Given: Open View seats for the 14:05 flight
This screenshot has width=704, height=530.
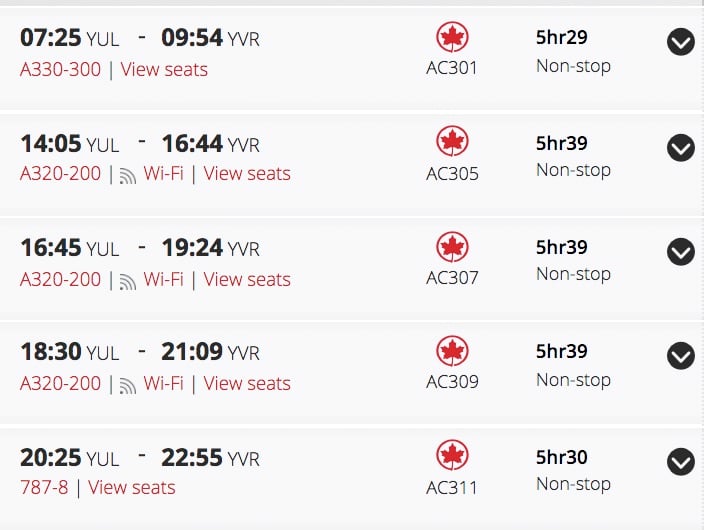Looking at the screenshot, I should (x=247, y=173).
